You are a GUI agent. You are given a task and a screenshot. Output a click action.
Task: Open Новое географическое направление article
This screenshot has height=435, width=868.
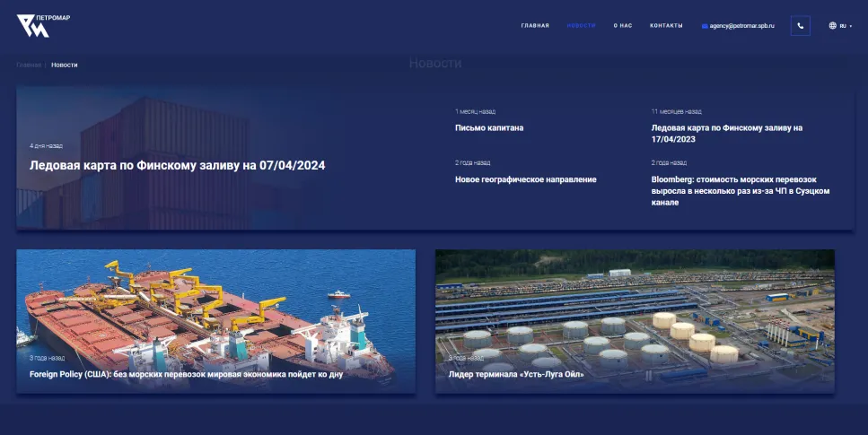coord(525,179)
